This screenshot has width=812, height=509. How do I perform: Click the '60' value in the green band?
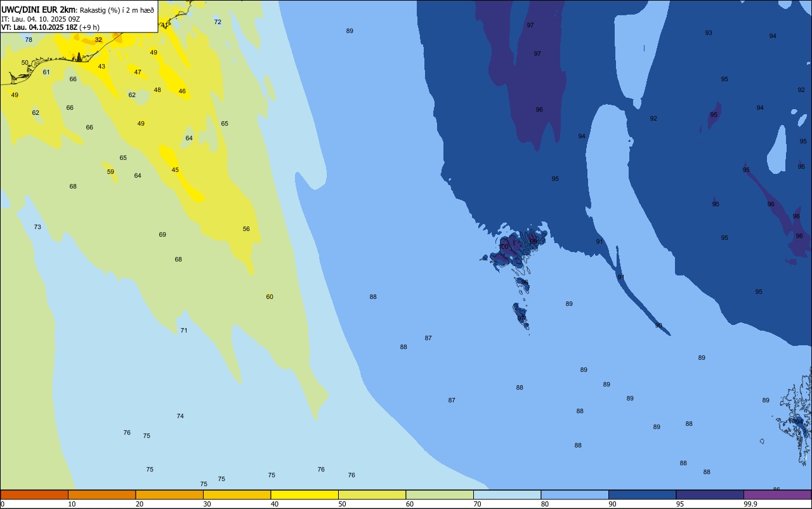pos(270,296)
